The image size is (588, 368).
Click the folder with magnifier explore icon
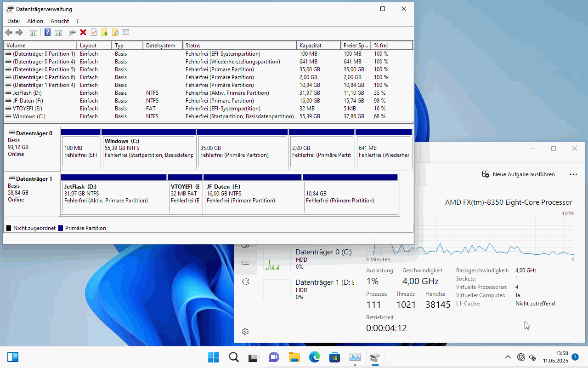115,32
